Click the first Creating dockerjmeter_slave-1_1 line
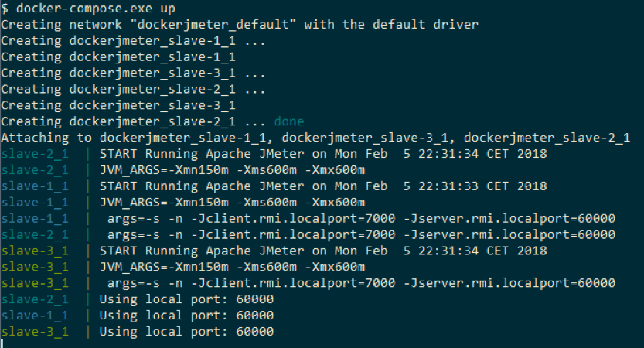Viewport: 644px width, 348px height. [133, 41]
